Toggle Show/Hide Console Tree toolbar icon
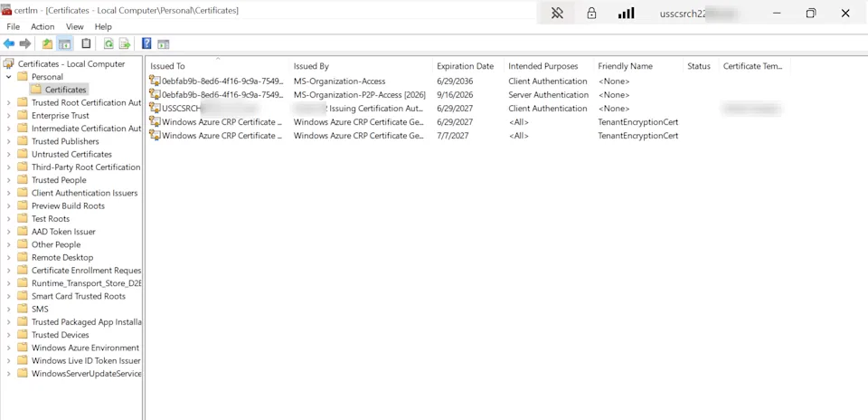The width and height of the screenshot is (868, 420). pos(65,43)
